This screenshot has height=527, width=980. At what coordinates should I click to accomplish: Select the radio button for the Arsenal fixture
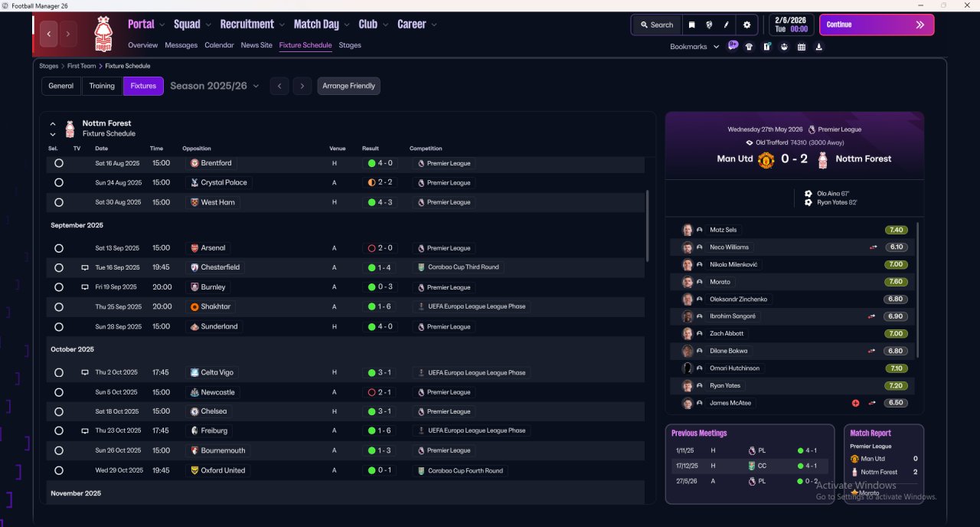pos(59,248)
